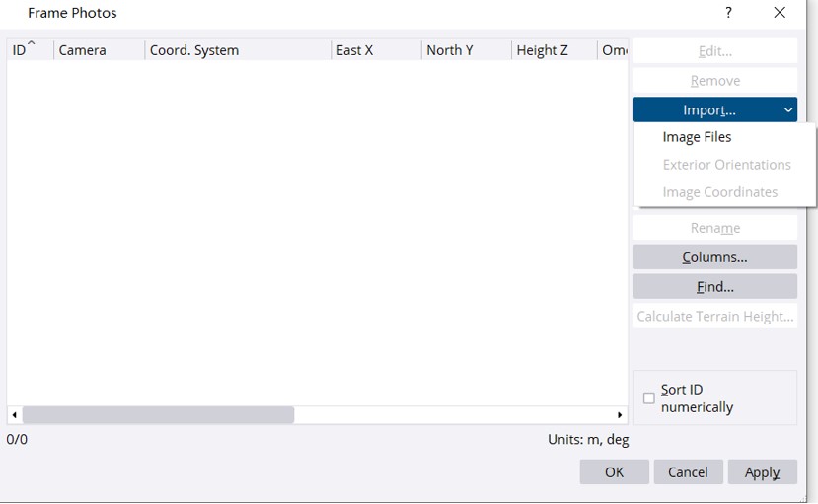
Task: Enable Sort ID numerically checkbox
Action: click(649, 398)
